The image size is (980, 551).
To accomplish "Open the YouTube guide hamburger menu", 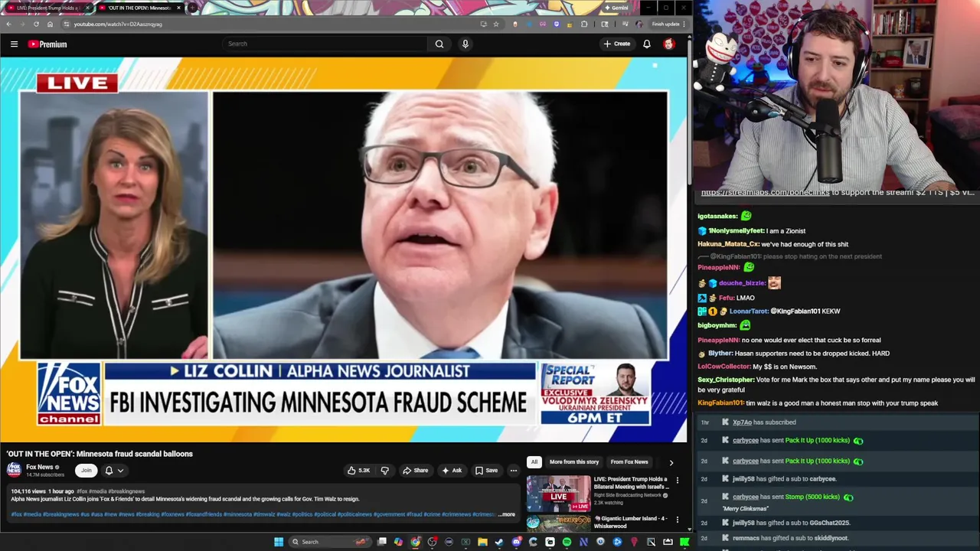I will tap(14, 44).
